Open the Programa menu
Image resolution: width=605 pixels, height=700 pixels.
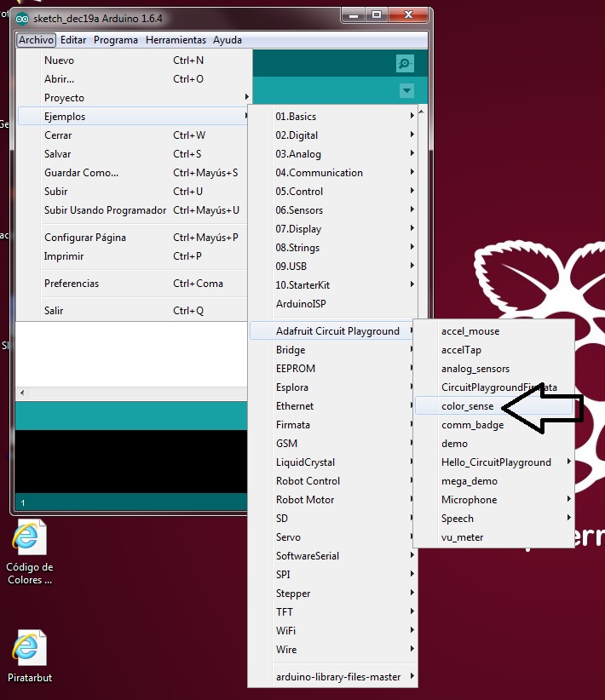click(x=116, y=40)
